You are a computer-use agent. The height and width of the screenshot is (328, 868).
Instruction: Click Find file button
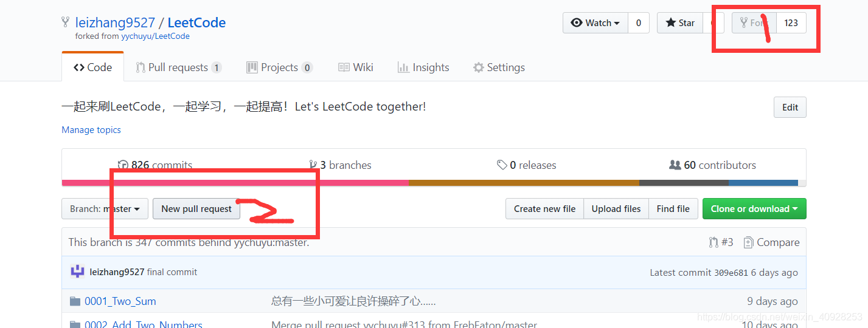673,209
